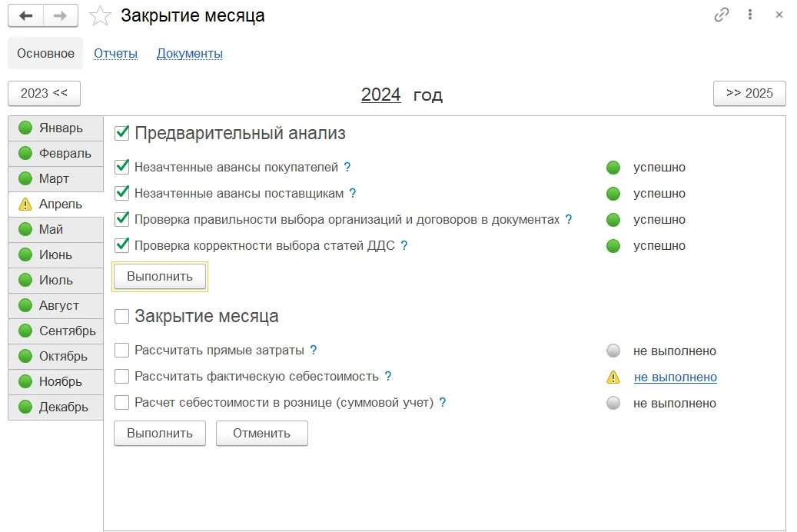Image resolution: width=797 pixels, height=532 pixels.
Task: Open help for Незачтенные авансы поставщикам
Action: (x=353, y=193)
